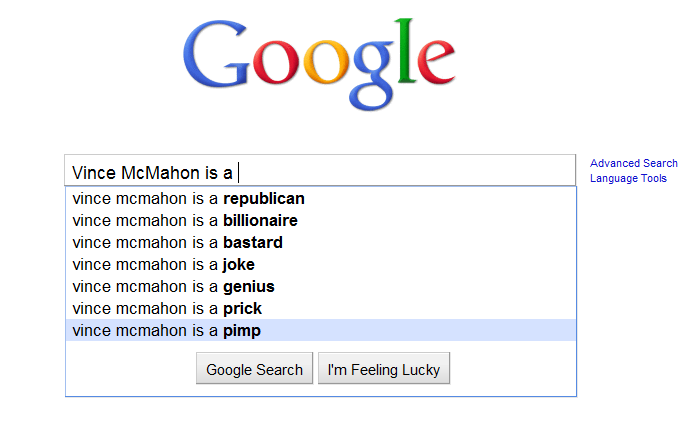Open the Language Tools link
Screen dimensions: 695x437
(628, 178)
